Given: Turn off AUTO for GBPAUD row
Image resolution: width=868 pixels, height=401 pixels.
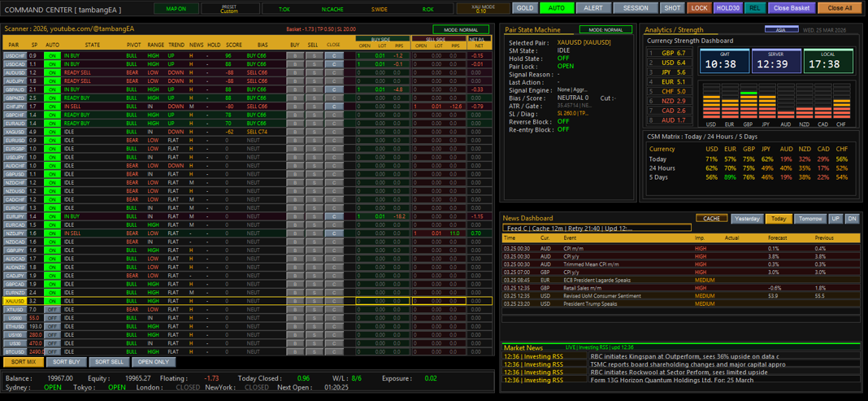Looking at the screenshot, I should coord(53,89).
